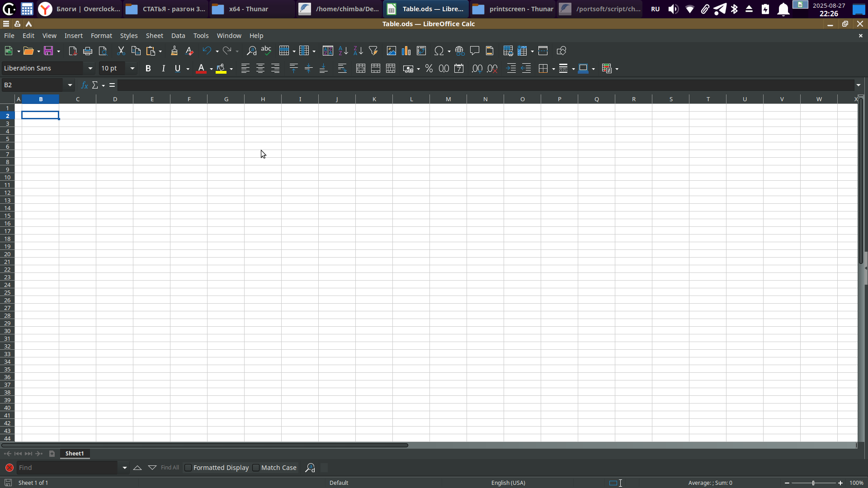Click into the Find text field
Viewport: 868px width, 488px height.
[x=68, y=468]
